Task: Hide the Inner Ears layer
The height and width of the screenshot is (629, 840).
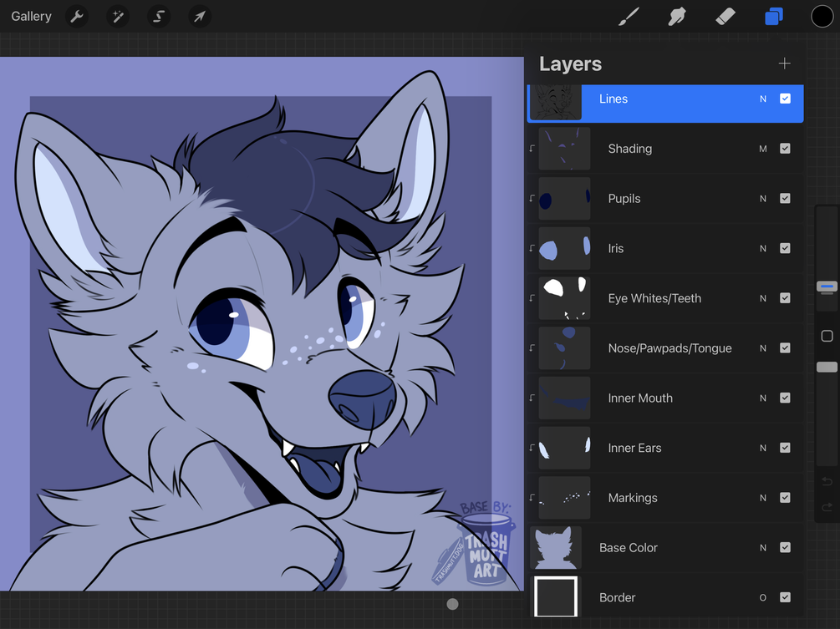Action: [x=785, y=448]
